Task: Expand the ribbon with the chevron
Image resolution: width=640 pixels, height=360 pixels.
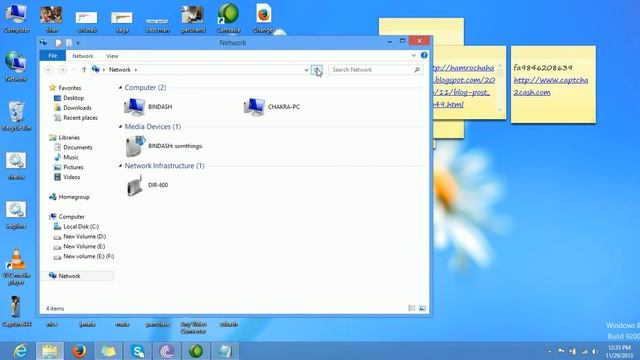Action: click(x=413, y=55)
